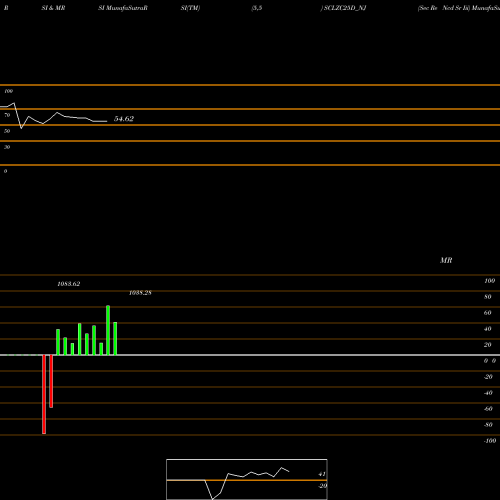
Task: Click the MunafaSutraR header text
Action: pos(126,8)
